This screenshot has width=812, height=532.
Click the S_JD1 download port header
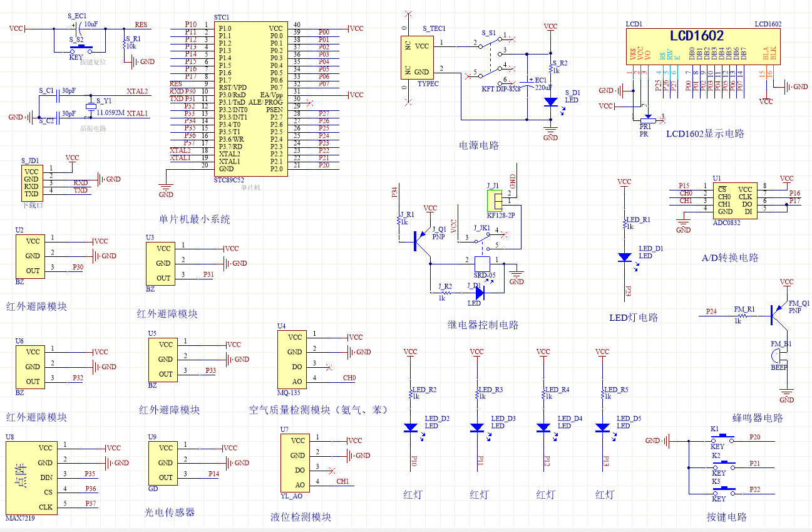(x=31, y=182)
